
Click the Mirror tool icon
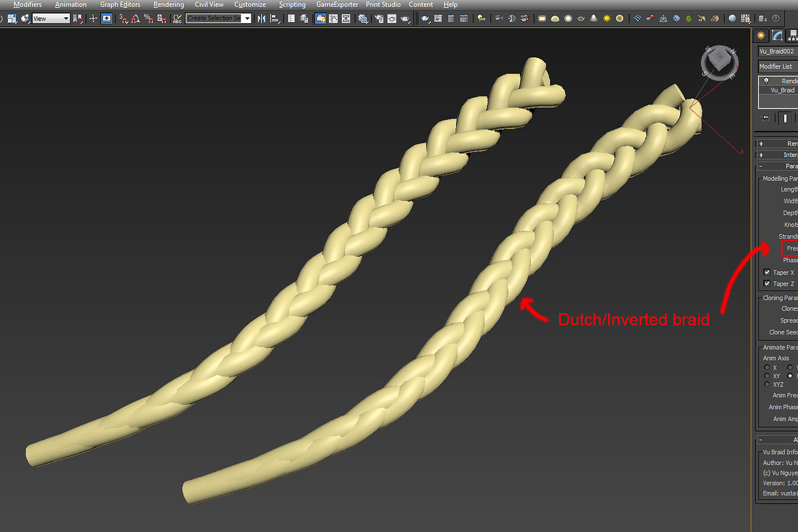click(261, 19)
